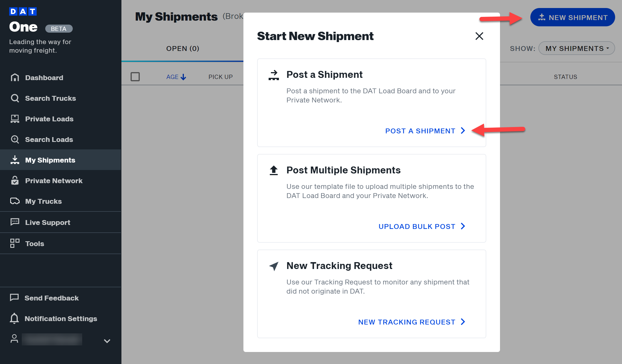This screenshot has height=364, width=622.
Task: Select My Trucks in the sidebar
Action: (x=43, y=201)
